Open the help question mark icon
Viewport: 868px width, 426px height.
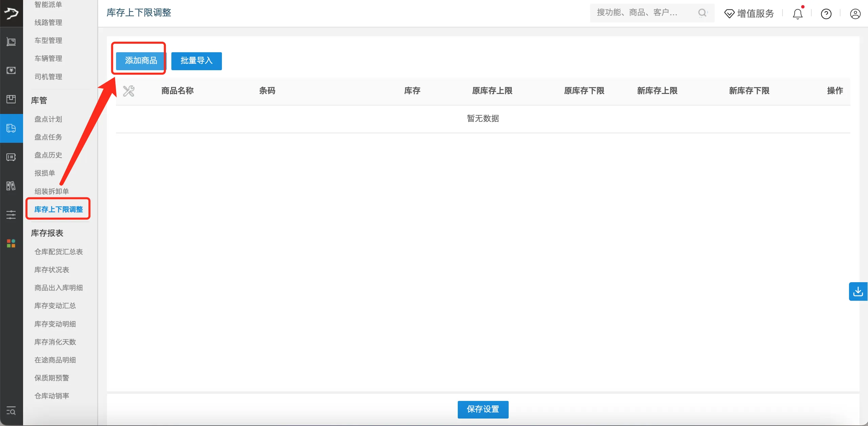tap(826, 14)
